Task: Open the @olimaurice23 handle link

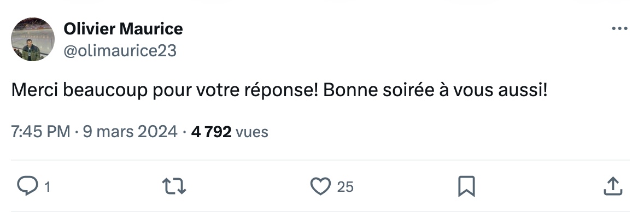Action: [x=120, y=50]
